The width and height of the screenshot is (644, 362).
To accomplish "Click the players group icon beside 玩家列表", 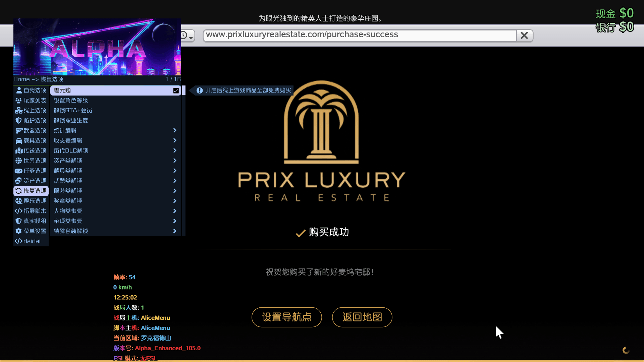I will click(19, 100).
